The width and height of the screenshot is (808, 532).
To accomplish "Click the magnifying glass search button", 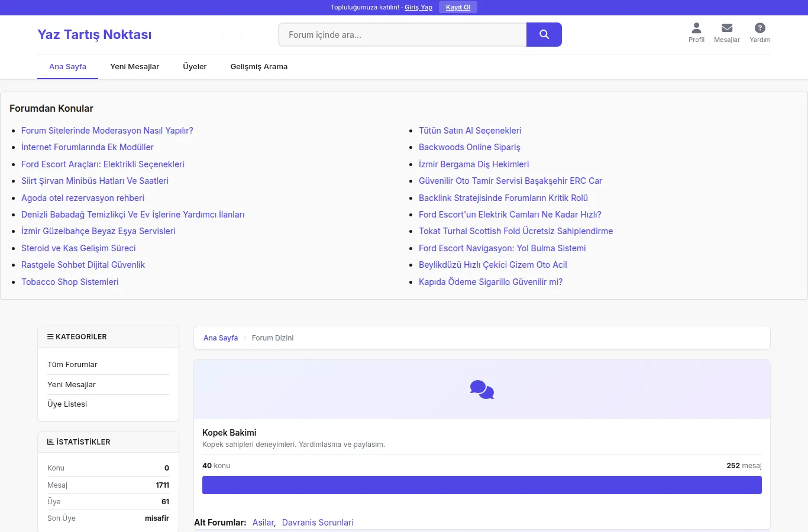I will (x=544, y=35).
